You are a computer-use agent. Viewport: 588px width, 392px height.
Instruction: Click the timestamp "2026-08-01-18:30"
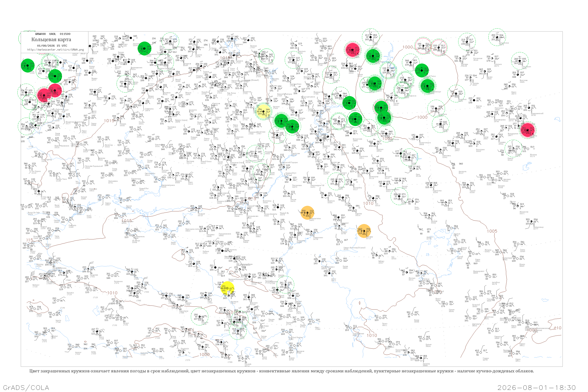536,387
